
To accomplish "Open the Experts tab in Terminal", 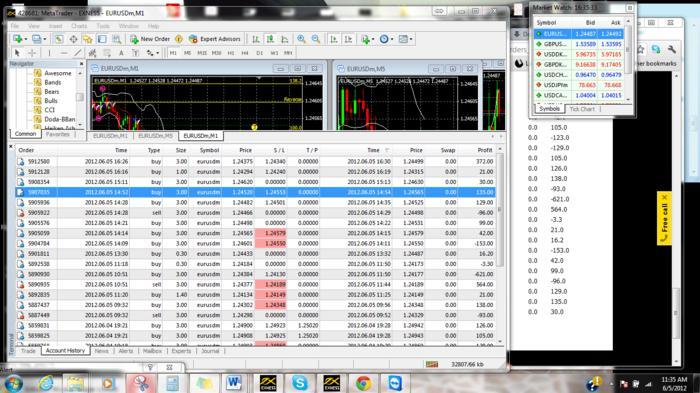I will 181,351.
